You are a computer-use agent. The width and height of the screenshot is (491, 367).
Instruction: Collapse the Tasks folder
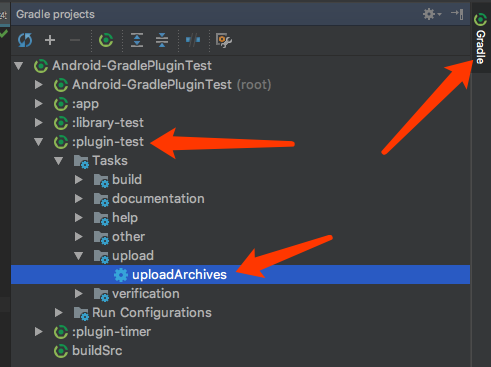(59, 161)
